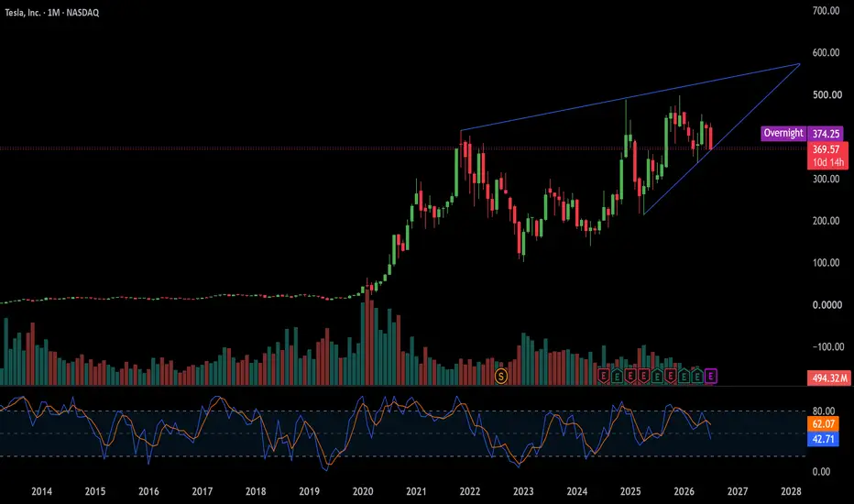Viewport: 854px width, 504px height.
Task: Click 2028 on the time axis
Action: click(791, 491)
